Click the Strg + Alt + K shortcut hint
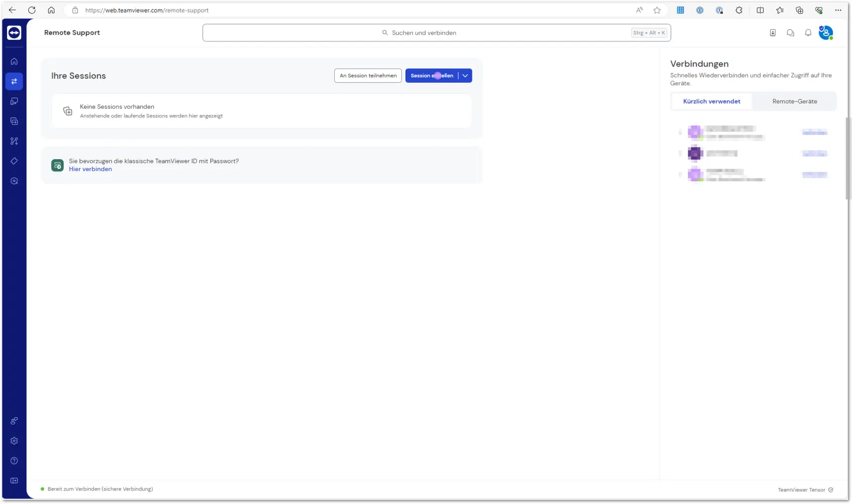This screenshot has width=852, height=504. coord(649,33)
